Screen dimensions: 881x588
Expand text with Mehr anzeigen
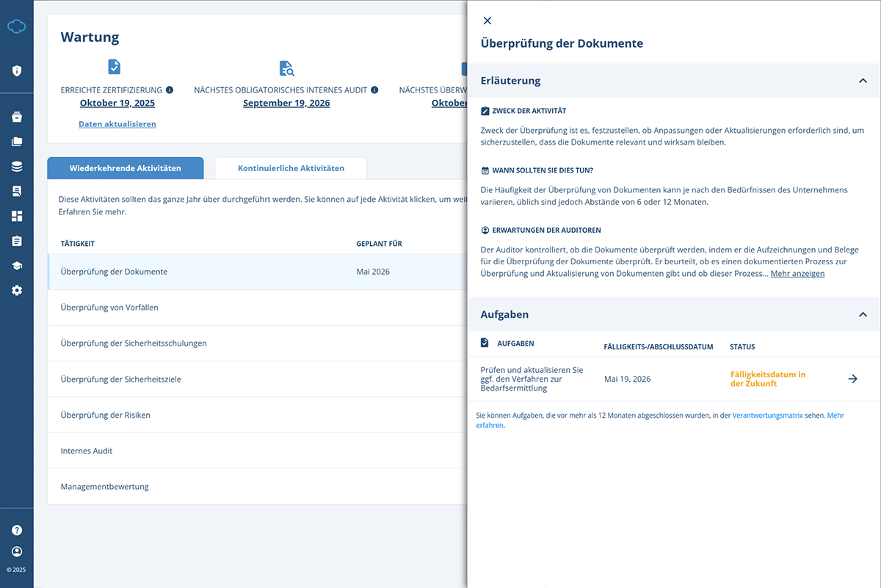pos(797,274)
